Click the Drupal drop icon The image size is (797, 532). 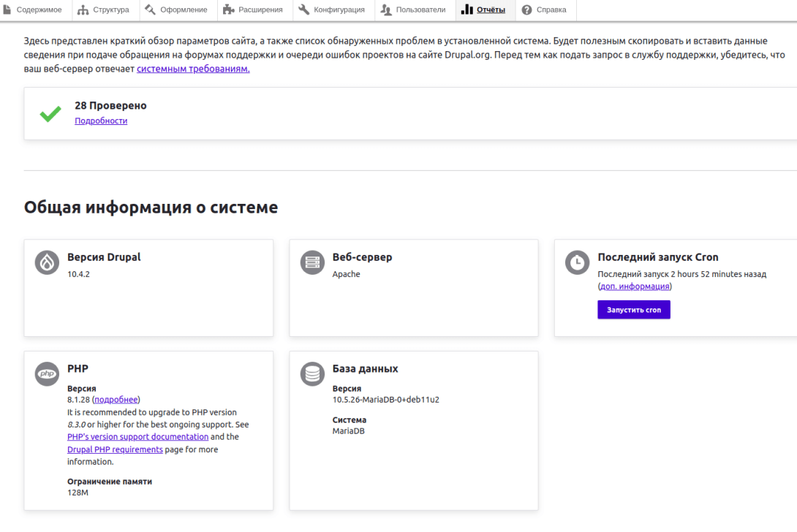coord(47,262)
